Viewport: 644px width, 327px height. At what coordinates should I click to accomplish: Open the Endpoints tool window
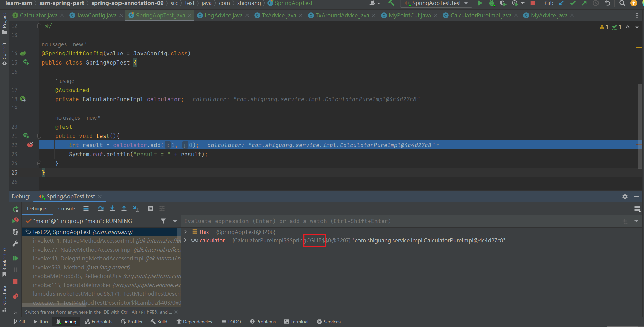[x=98, y=322]
